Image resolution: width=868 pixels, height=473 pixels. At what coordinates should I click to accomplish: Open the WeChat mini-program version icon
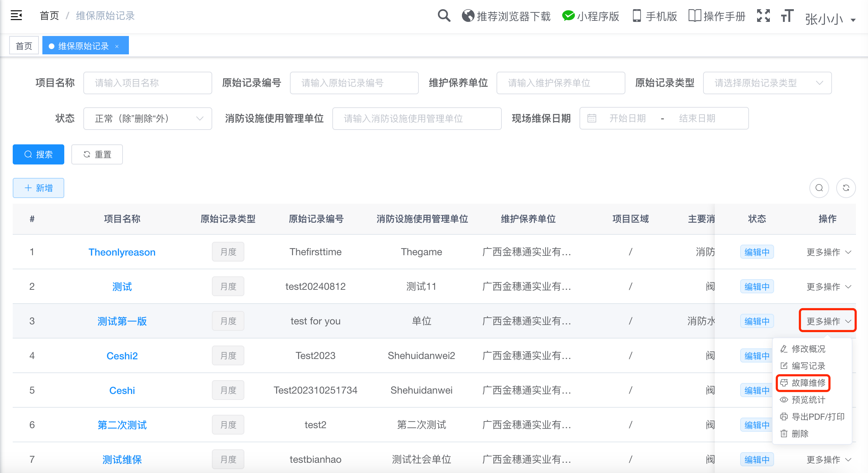pos(569,16)
